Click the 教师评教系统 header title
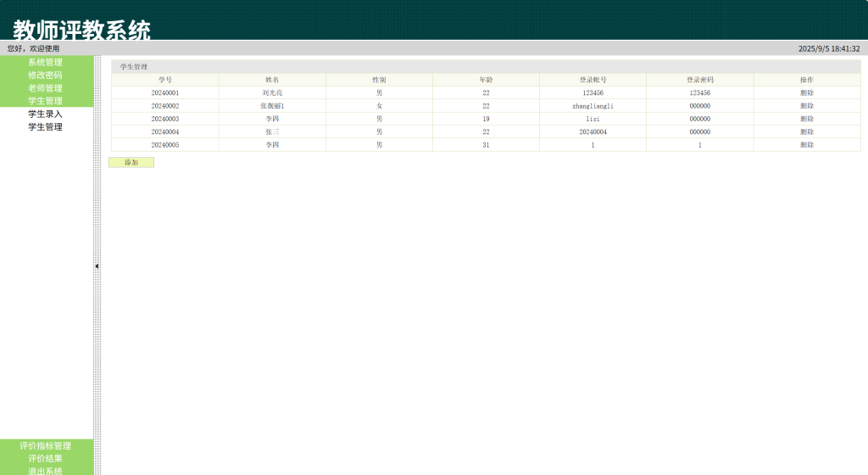 pyautogui.click(x=82, y=30)
